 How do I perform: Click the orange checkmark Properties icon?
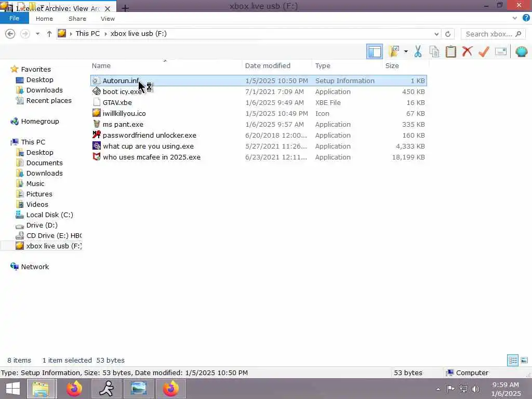pos(484,51)
